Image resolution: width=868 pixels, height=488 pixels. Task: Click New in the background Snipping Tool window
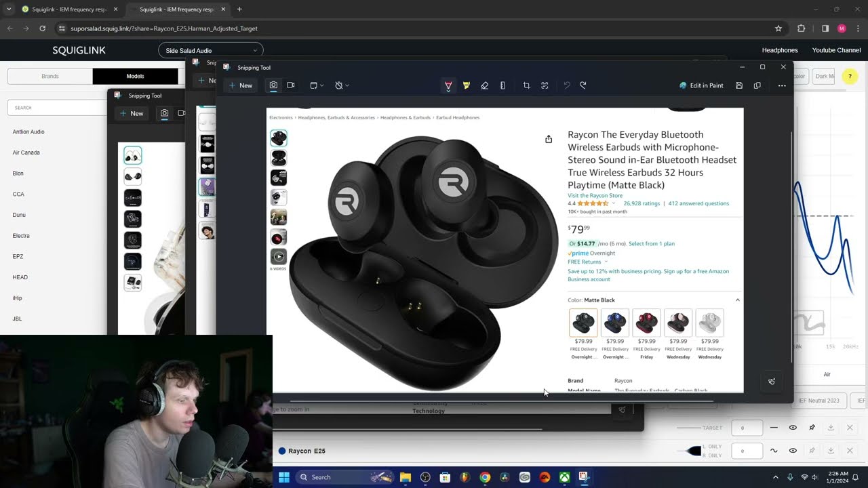132,113
